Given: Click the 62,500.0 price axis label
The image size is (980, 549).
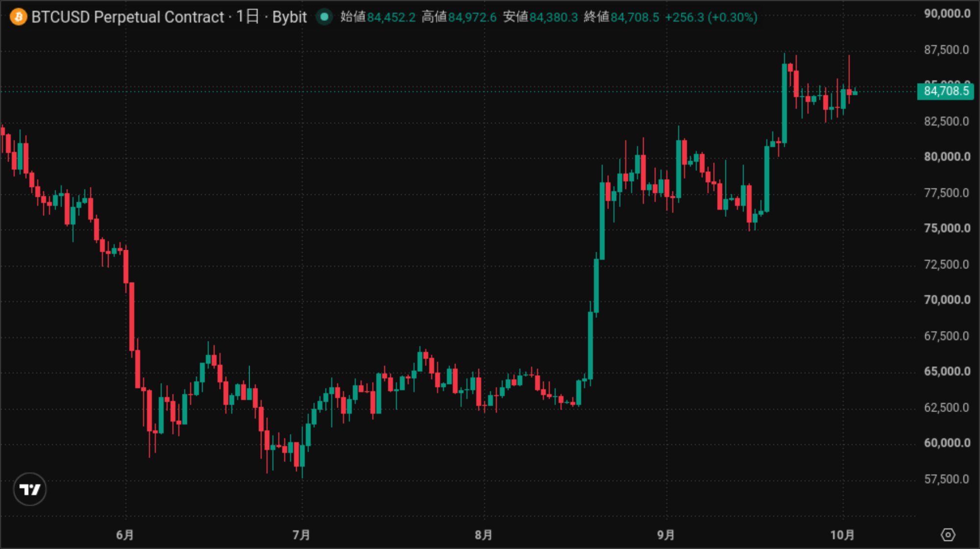Looking at the screenshot, I should coord(947,408).
